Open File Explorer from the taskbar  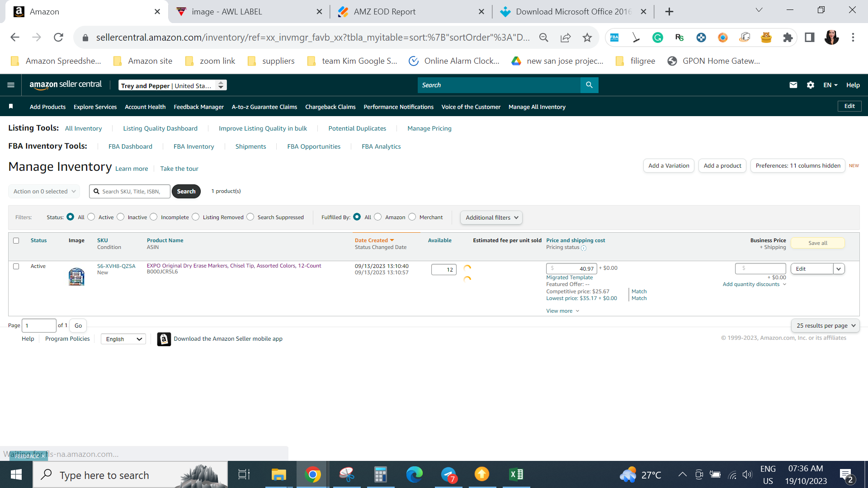(278, 474)
